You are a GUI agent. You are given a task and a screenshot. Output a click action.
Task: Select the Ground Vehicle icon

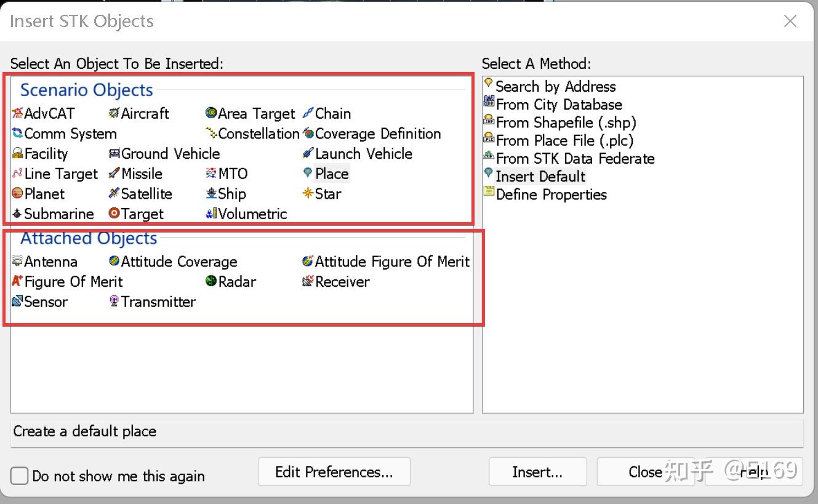[114, 154]
